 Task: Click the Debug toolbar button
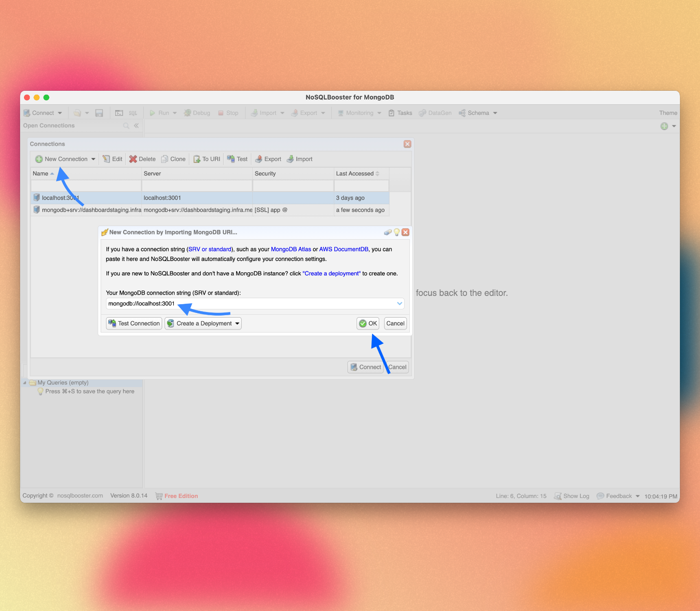click(x=197, y=113)
